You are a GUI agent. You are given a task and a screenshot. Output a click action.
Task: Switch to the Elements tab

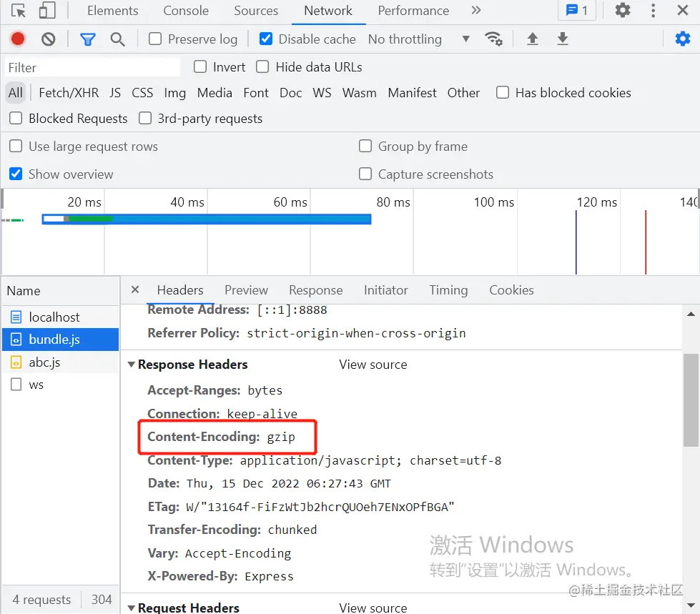point(112,10)
